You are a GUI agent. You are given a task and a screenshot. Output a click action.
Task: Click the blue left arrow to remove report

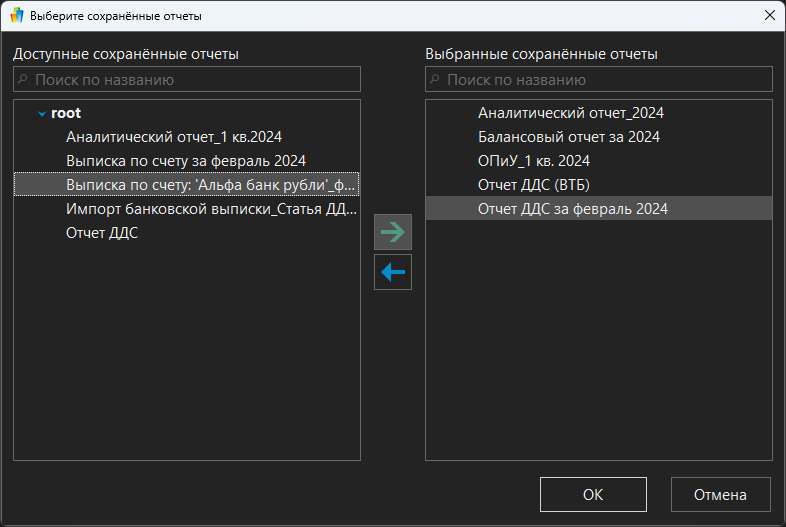point(393,272)
